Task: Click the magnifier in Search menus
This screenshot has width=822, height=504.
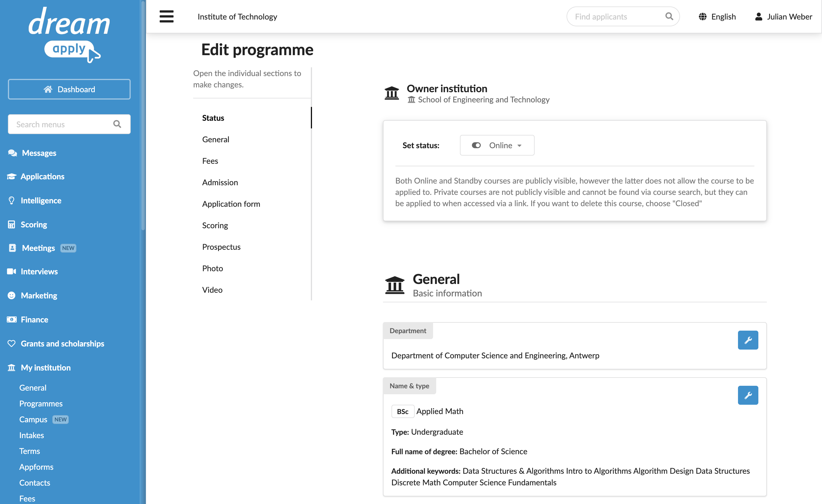Action: pos(117,124)
